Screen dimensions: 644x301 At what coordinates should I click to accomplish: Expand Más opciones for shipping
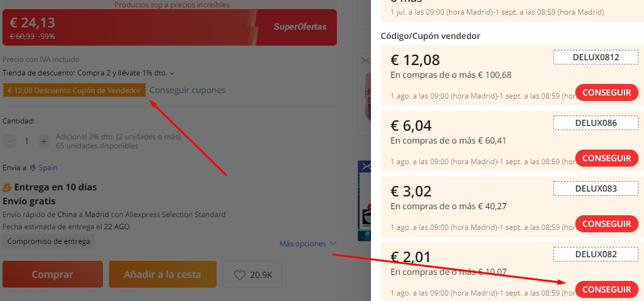click(x=308, y=243)
